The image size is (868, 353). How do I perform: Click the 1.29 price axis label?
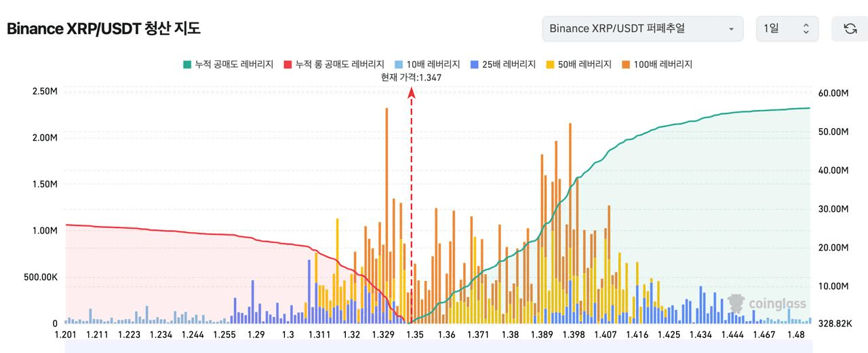coord(256,335)
